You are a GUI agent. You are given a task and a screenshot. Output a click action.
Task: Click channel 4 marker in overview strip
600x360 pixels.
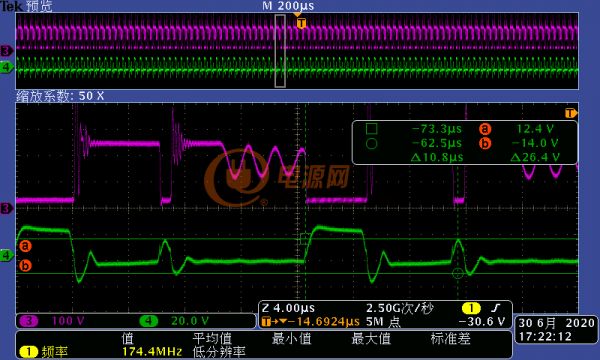pos(7,67)
